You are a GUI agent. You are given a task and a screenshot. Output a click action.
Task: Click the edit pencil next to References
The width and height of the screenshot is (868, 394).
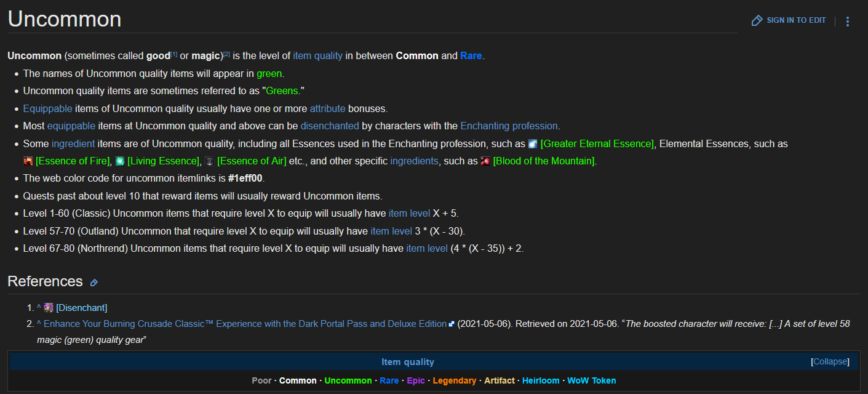click(x=94, y=283)
